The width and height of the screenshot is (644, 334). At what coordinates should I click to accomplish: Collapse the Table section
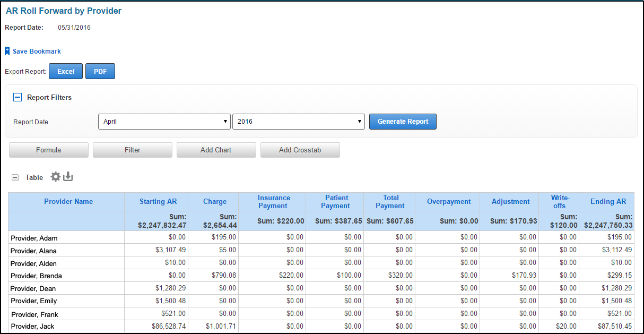point(15,178)
